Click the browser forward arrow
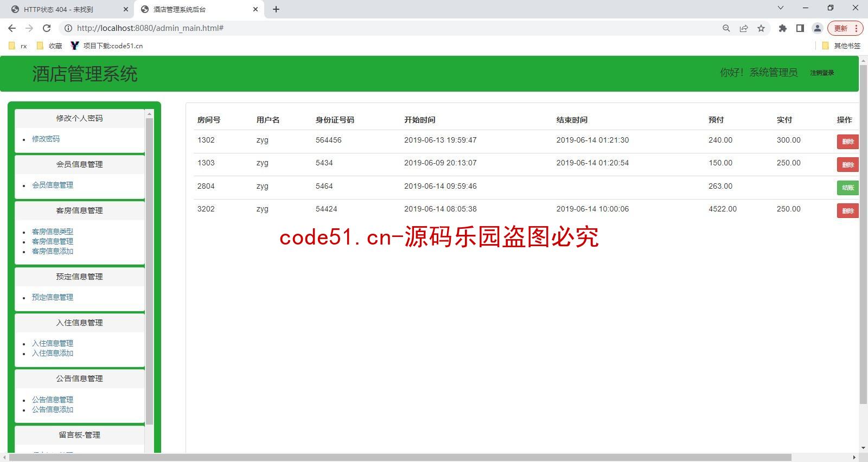The height and width of the screenshot is (462, 868). (29, 28)
